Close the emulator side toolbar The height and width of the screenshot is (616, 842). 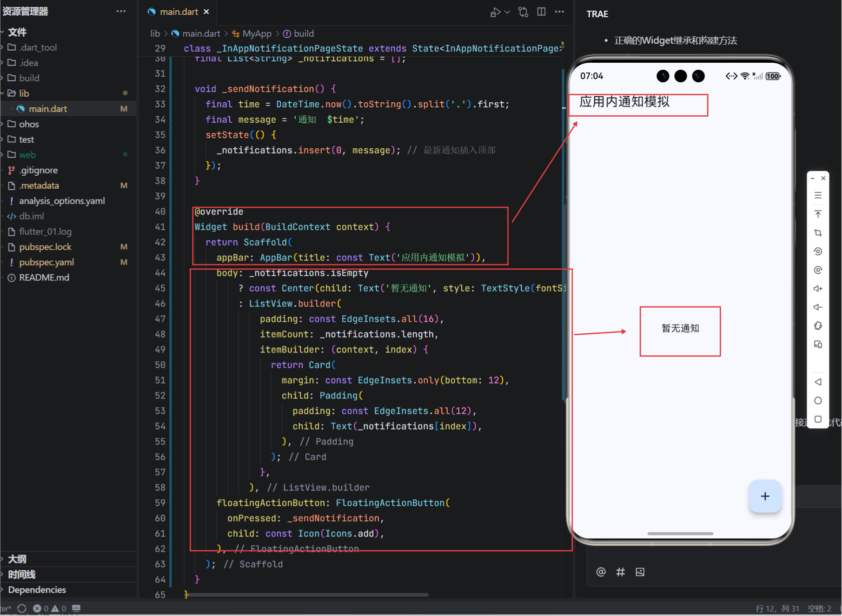point(823,178)
